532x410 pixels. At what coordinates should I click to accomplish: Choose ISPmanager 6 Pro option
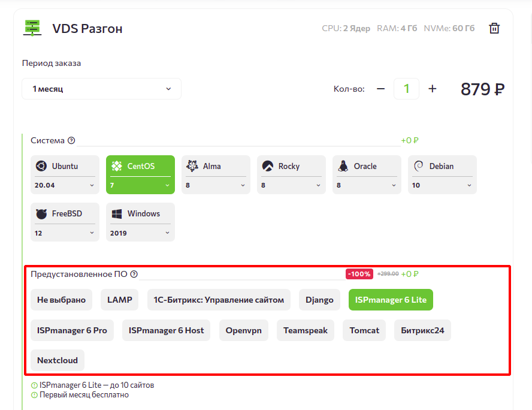click(x=72, y=330)
